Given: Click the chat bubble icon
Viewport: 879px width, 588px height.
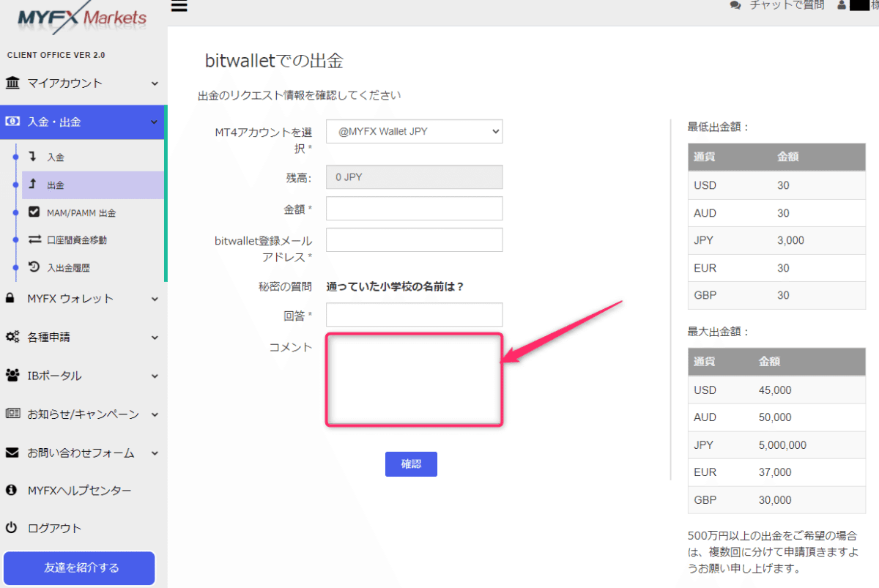Looking at the screenshot, I should point(735,6).
